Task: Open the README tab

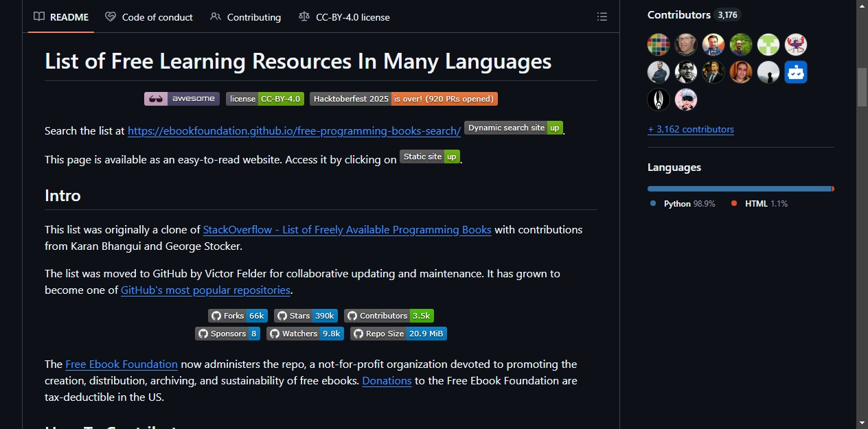Action: click(x=61, y=17)
